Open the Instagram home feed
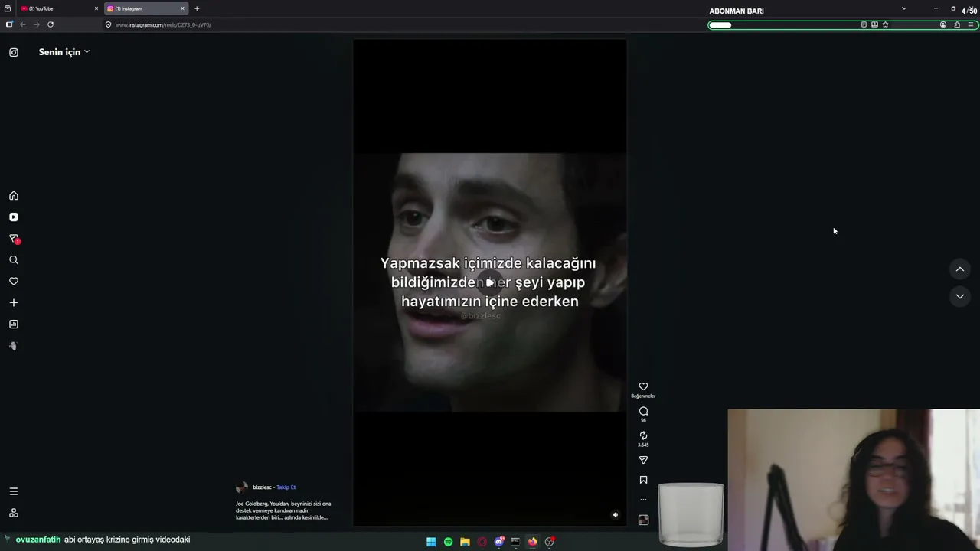Screen dimensions: 980x551 click(14, 196)
